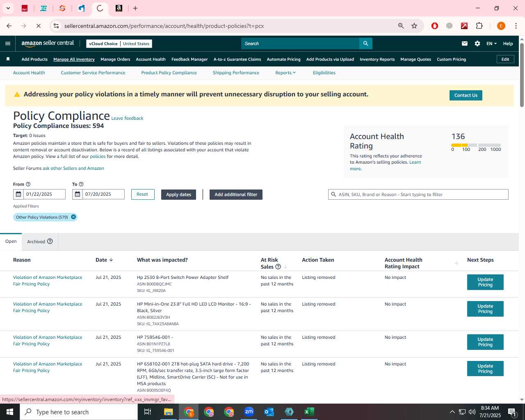The width and height of the screenshot is (525, 420).
Task: Click the browser back arrow
Action: pos(9,26)
